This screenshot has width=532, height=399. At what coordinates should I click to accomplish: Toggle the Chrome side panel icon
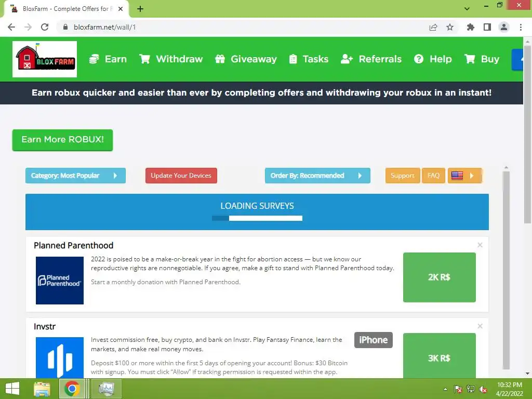pyautogui.click(x=487, y=27)
